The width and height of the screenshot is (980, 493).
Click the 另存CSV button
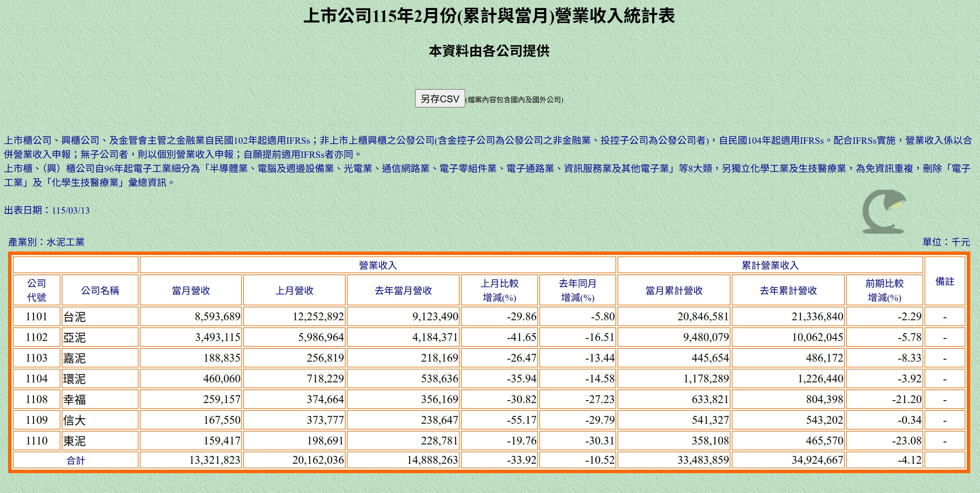pos(439,99)
